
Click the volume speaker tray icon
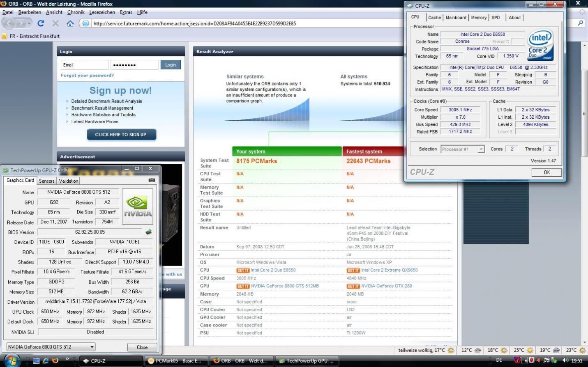pyautogui.click(x=566, y=360)
